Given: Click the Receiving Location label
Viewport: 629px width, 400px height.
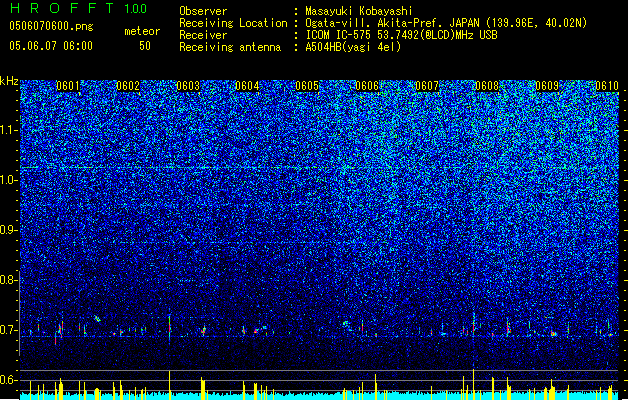Looking at the screenshot, I should point(233,23).
